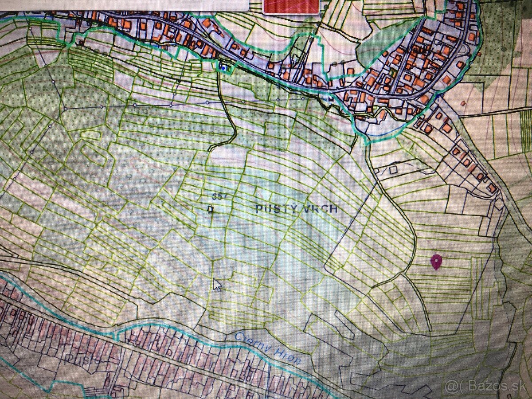Click the elevation point labeled 657
The height and width of the screenshot is (399, 532).
click(x=218, y=196)
